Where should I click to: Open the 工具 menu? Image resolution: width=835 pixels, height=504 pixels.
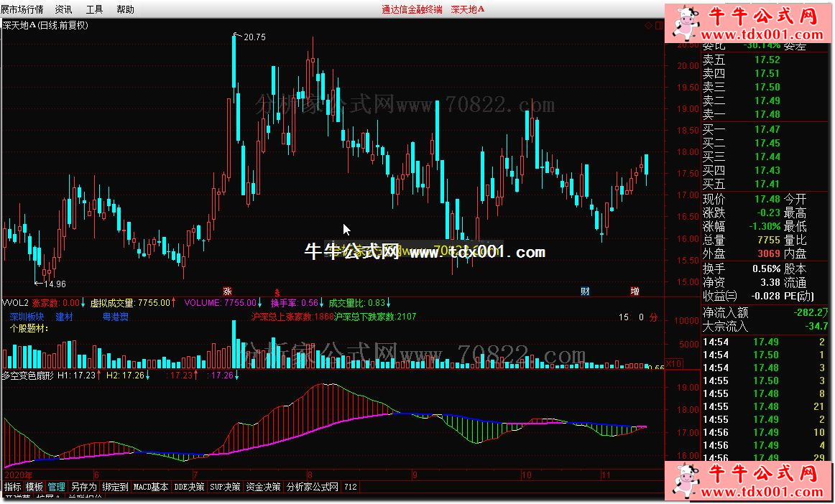94,9
